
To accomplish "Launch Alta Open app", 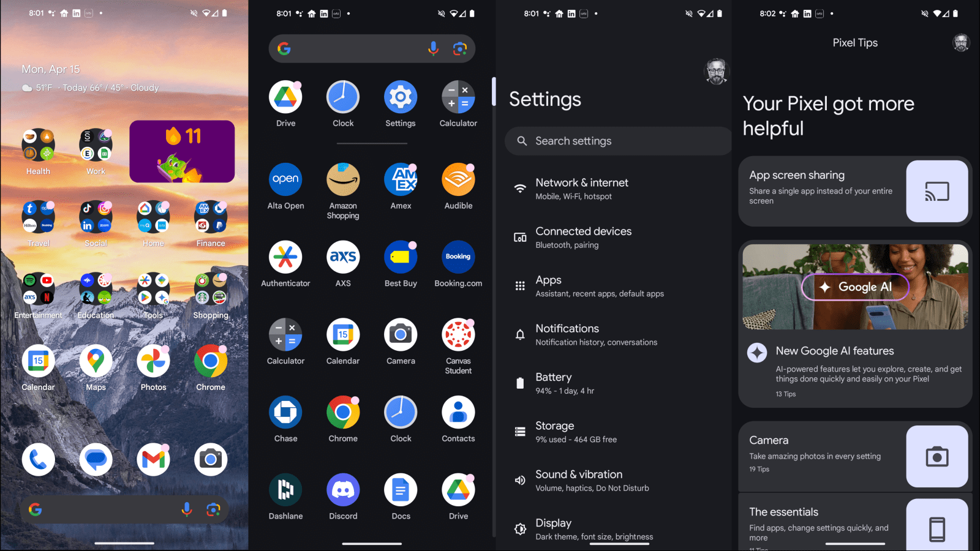I will pos(285,179).
